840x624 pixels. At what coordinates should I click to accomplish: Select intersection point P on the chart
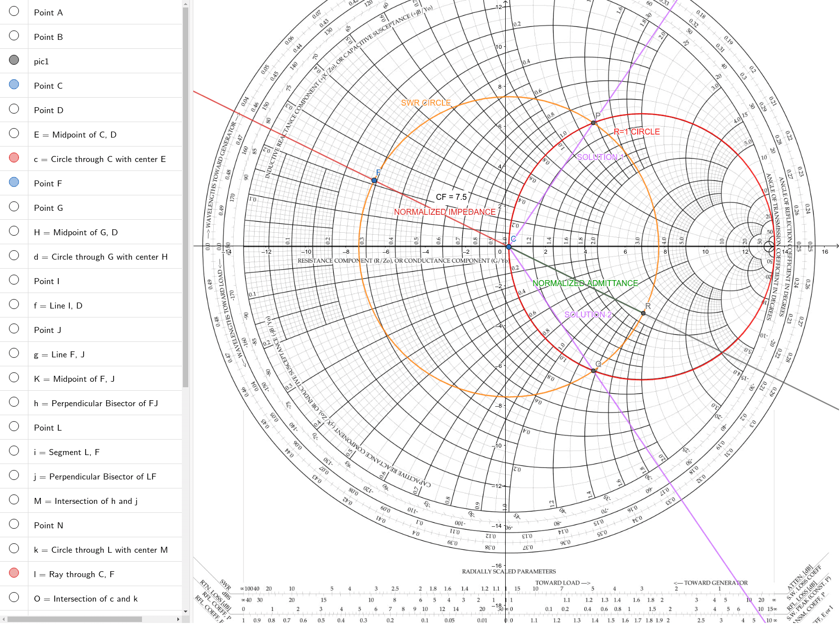coord(593,123)
